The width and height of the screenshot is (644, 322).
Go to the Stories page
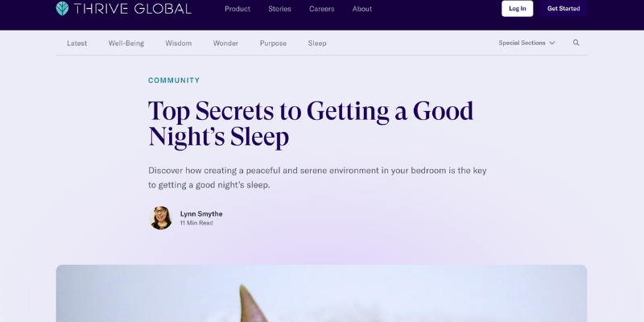(x=279, y=9)
